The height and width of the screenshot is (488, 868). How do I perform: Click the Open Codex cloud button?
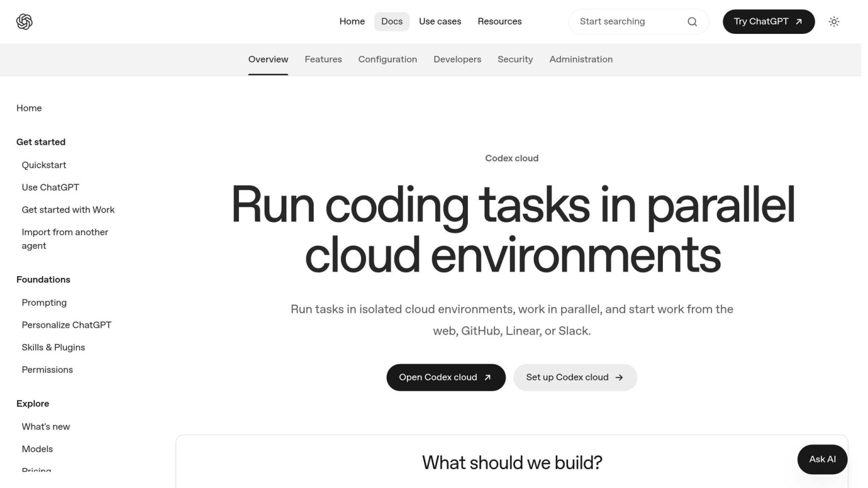[446, 377]
